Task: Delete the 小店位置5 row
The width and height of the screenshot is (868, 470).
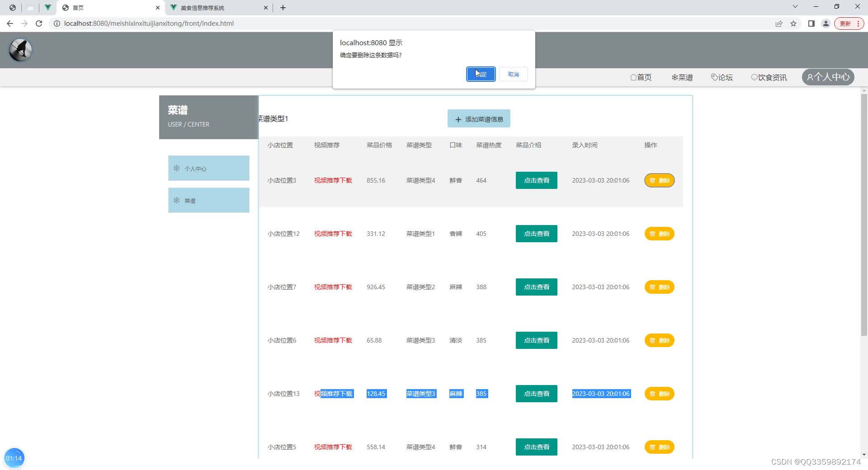Action: (x=659, y=447)
